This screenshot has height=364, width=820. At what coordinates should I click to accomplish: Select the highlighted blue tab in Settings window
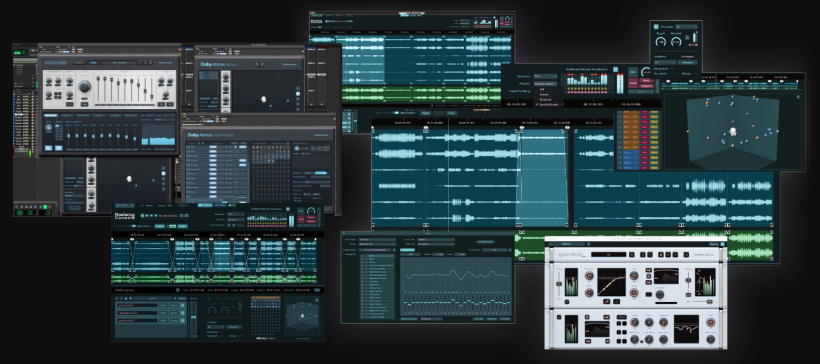pos(407,250)
